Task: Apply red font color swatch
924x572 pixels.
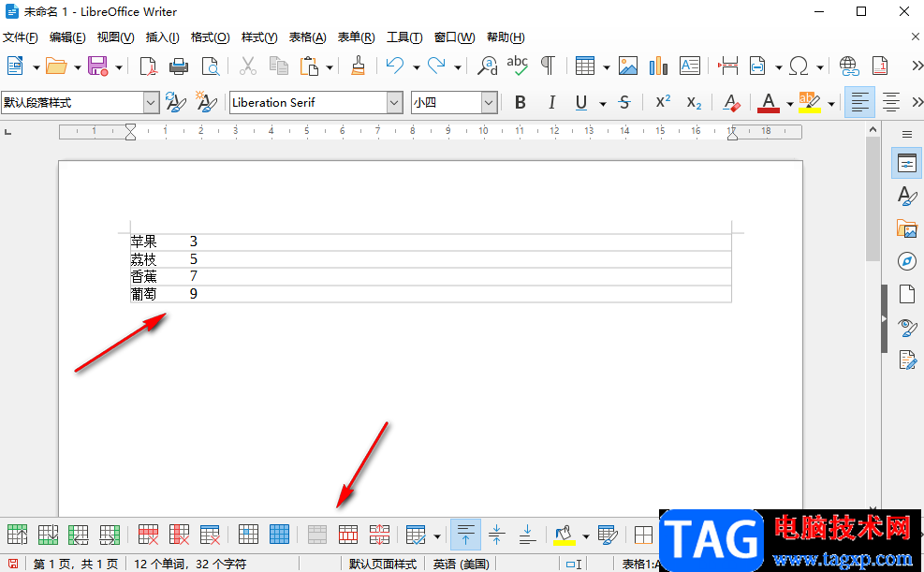Action: tap(768, 102)
